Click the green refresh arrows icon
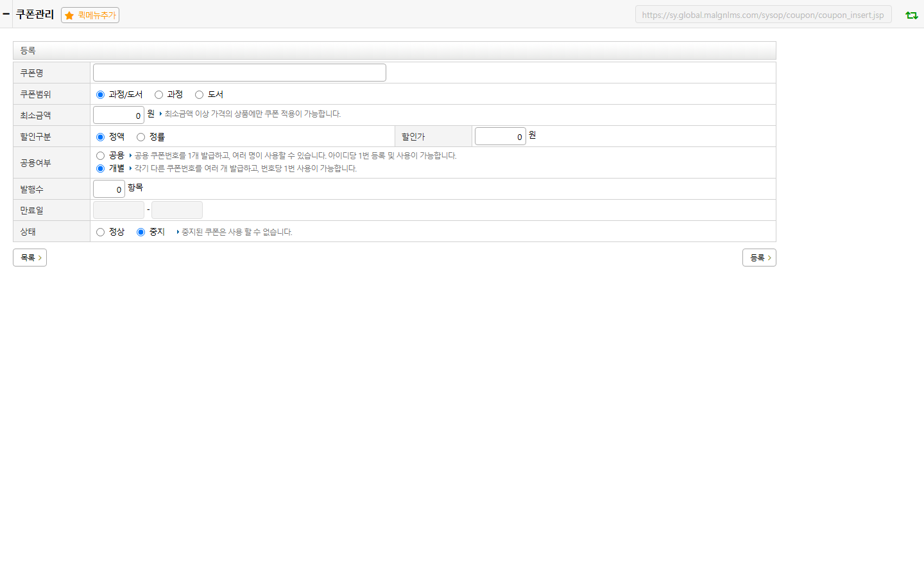The width and height of the screenshot is (924, 578). click(911, 15)
